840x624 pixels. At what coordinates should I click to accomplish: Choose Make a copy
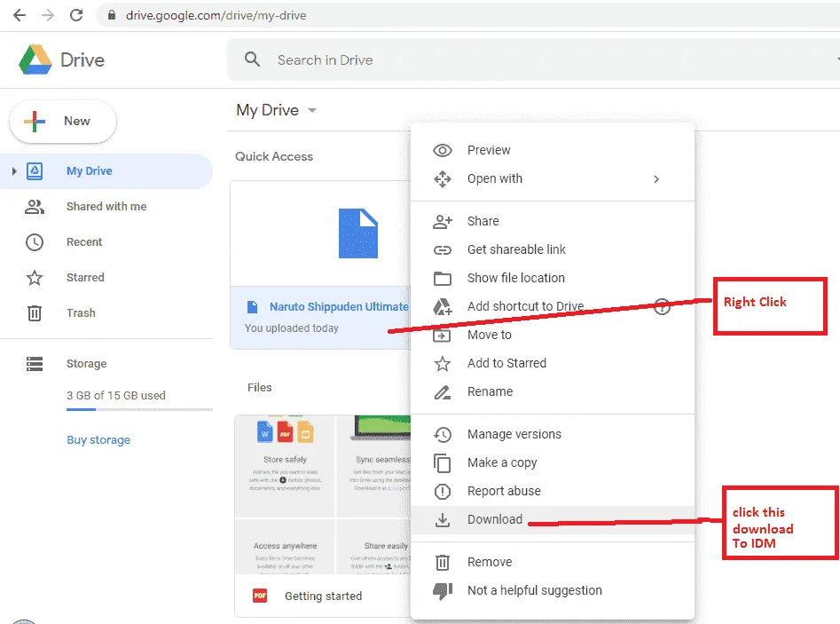553,462
